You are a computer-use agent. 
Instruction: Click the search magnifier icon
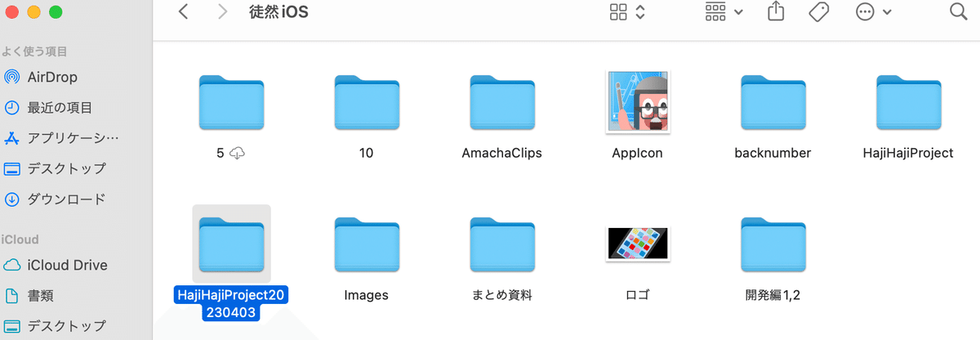(x=959, y=12)
